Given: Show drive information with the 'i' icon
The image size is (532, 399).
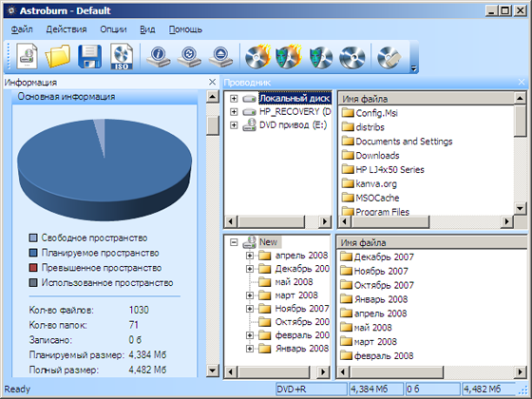Looking at the screenshot, I should (159, 57).
